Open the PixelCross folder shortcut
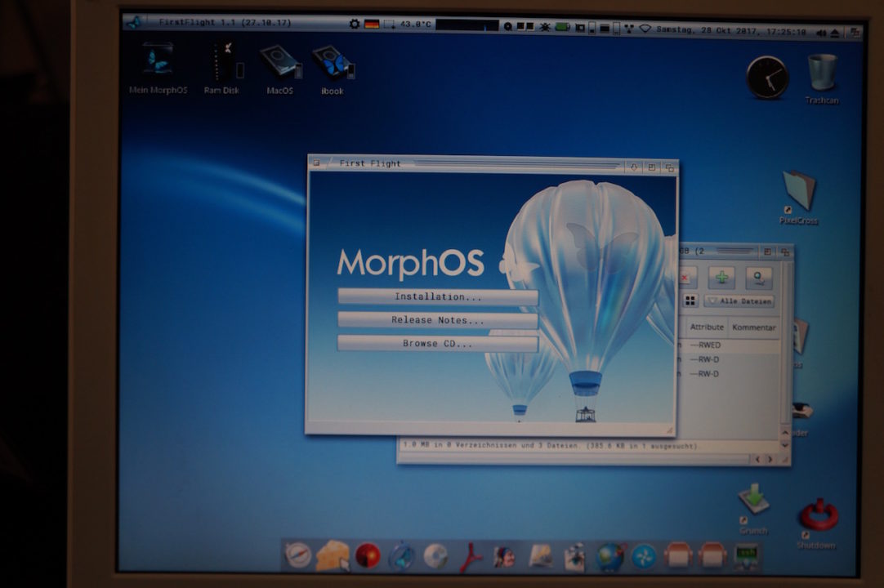Image resolution: width=884 pixels, height=588 pixels. click(x=799, y=198)
